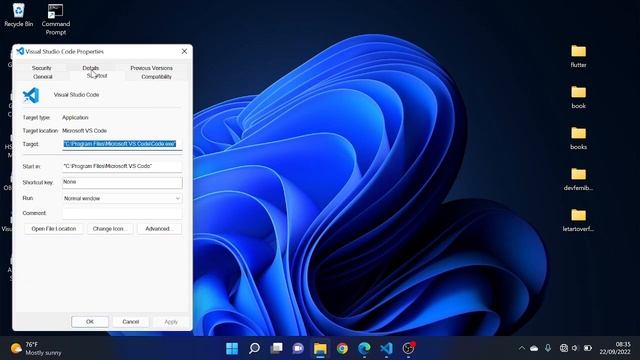
Task: Open the volume speaker tray icon
Action: (x=575, y=348)
